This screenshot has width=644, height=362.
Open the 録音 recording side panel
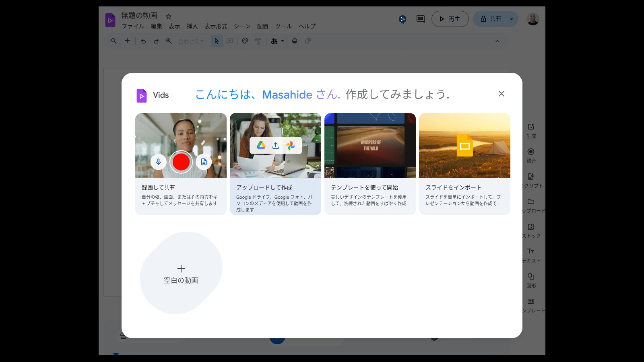pyautogui.click(x=531, y=156)
